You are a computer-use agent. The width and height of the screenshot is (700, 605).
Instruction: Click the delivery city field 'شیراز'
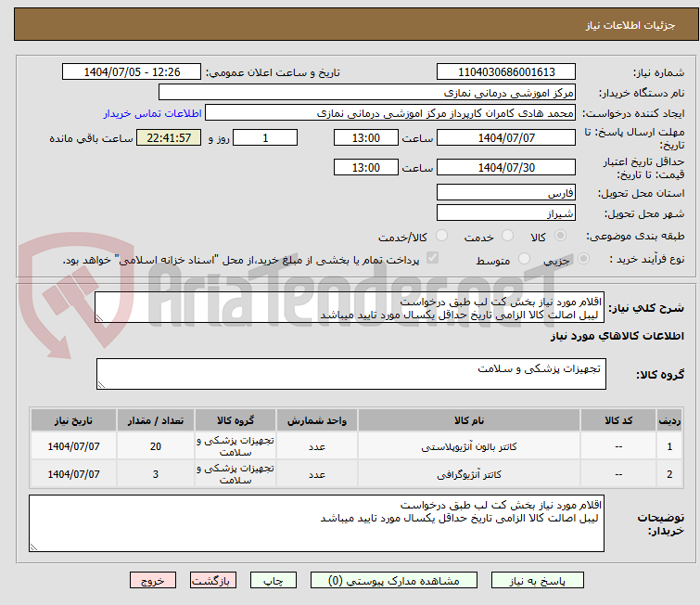pos(506,213)
